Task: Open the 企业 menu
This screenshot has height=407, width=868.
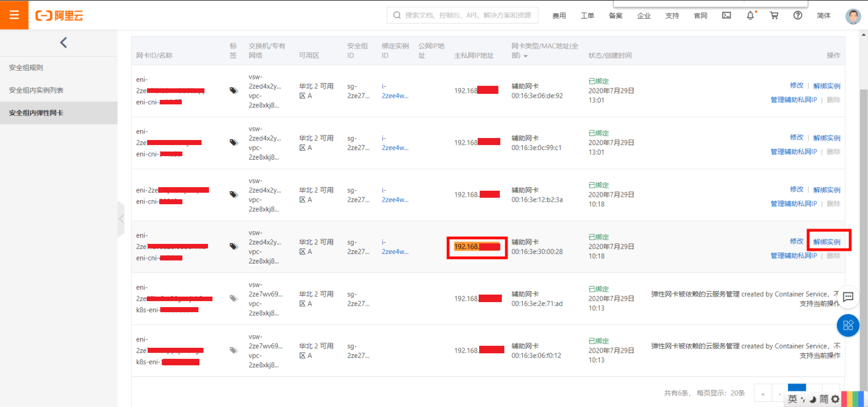Action: click(644, 16)
